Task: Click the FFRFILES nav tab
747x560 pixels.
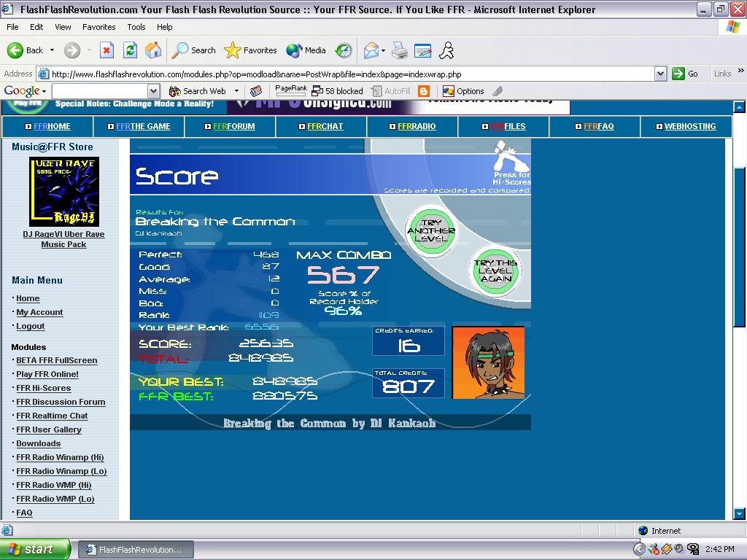Action: pyautogui.click(x=503, y=126)
